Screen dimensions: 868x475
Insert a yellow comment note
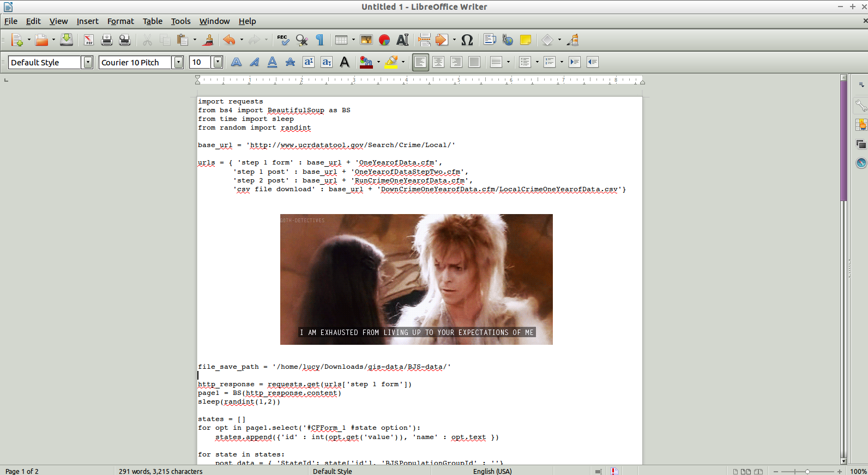[526, 40]
